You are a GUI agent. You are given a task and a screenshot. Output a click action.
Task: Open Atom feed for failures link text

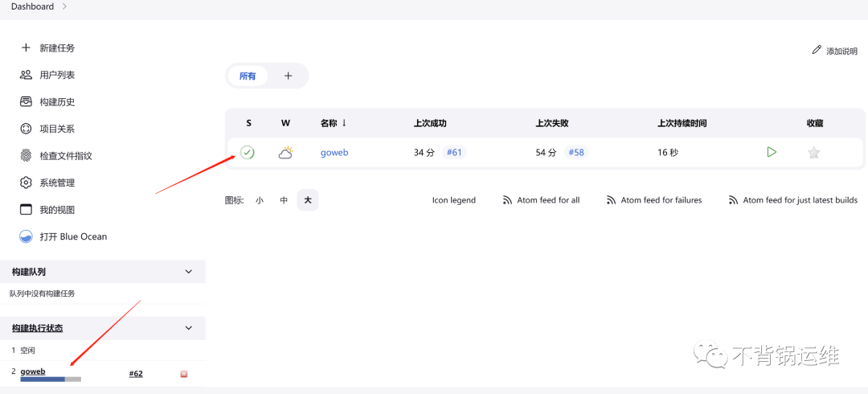(661, 200)
